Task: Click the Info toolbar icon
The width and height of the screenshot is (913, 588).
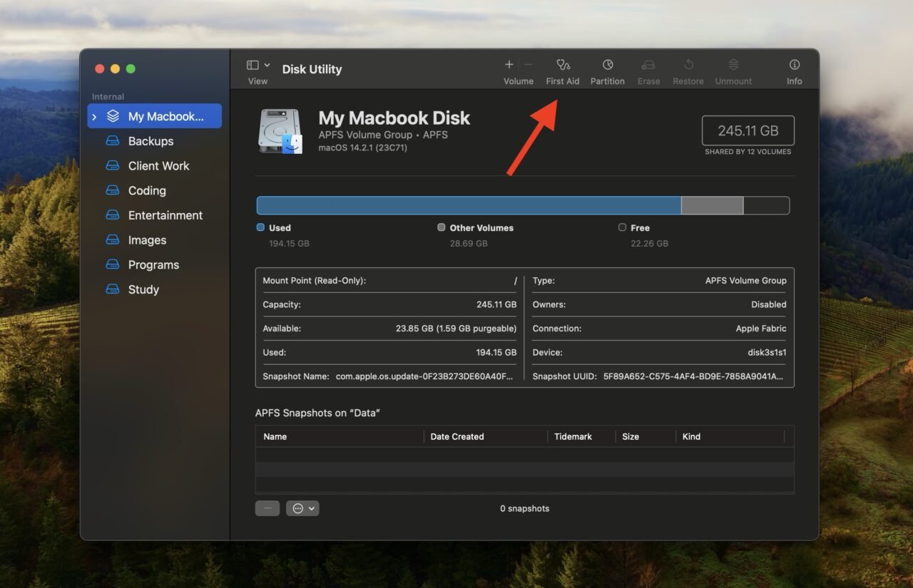Action: coord(794,66)
